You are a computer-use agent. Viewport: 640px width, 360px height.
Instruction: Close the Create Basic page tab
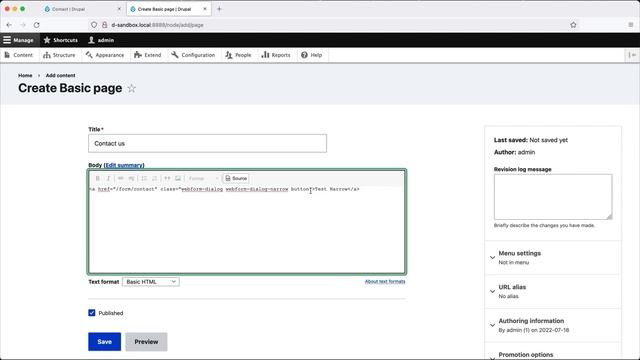coord(205,9)
